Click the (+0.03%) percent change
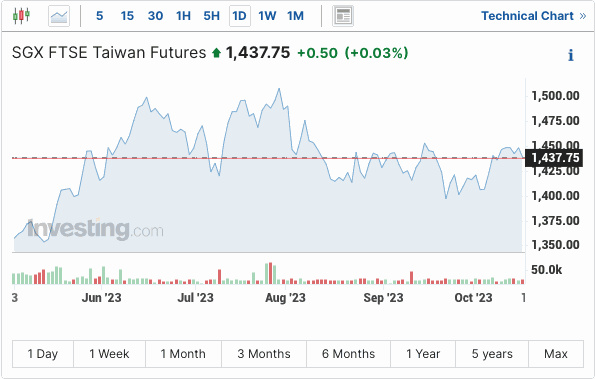 [376, 53]
